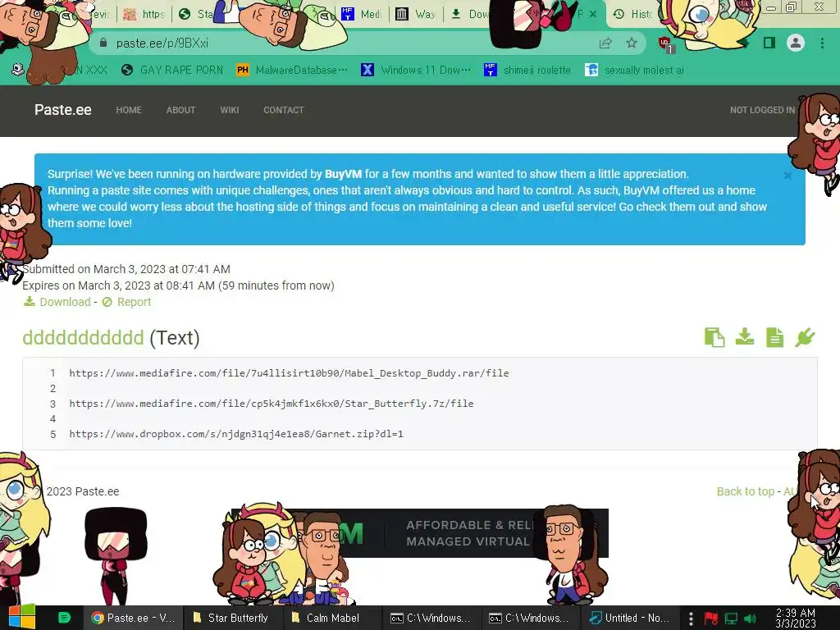Close the active Paste.ee browser tab
Screen dimensions: 840x630
pyautogui.click(x=592, y=14)
